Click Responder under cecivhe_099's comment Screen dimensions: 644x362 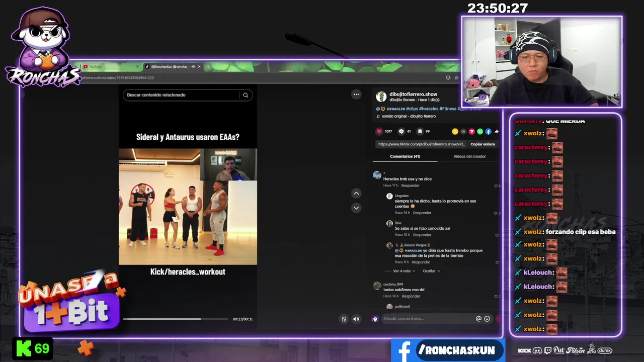(x=411, y=296)
